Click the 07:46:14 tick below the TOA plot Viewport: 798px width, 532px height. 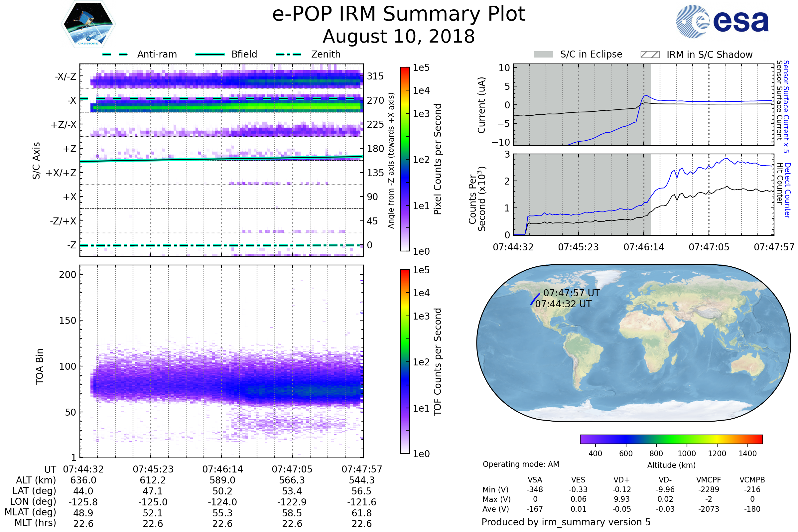click(x=222, y=469)
